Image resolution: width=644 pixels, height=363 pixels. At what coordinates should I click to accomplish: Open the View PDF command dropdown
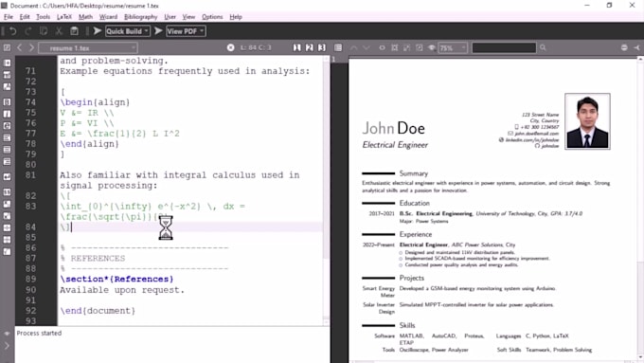pyautogui.click(x=186, y=31)
